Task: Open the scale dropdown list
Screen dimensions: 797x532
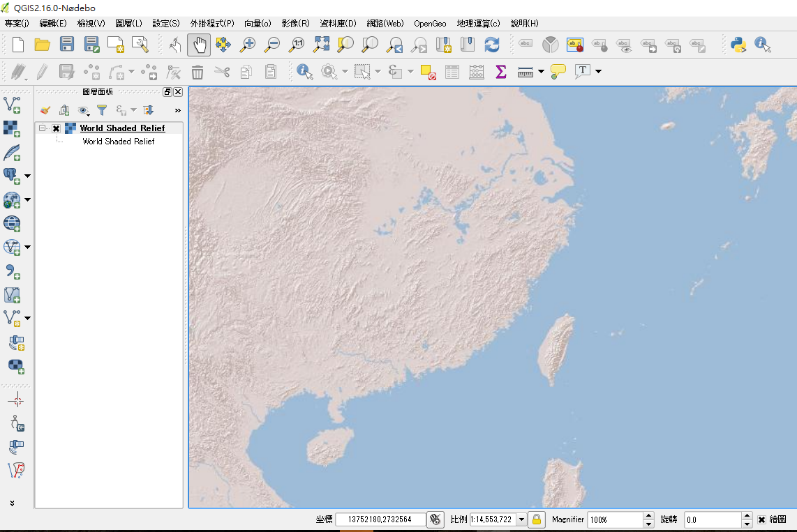Action: pyautogui.click(x=521, y=519)
